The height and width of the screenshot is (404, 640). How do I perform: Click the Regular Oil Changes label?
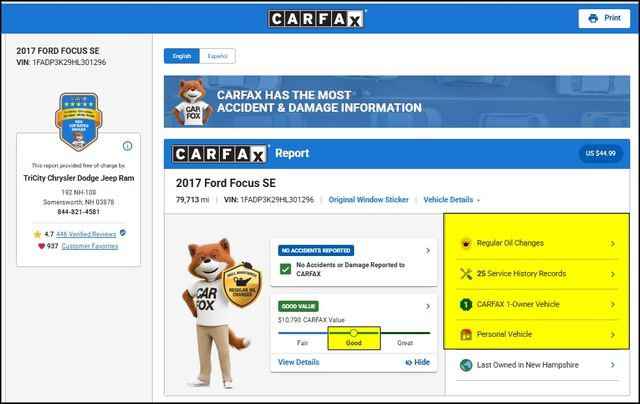(x=510, y=243)
